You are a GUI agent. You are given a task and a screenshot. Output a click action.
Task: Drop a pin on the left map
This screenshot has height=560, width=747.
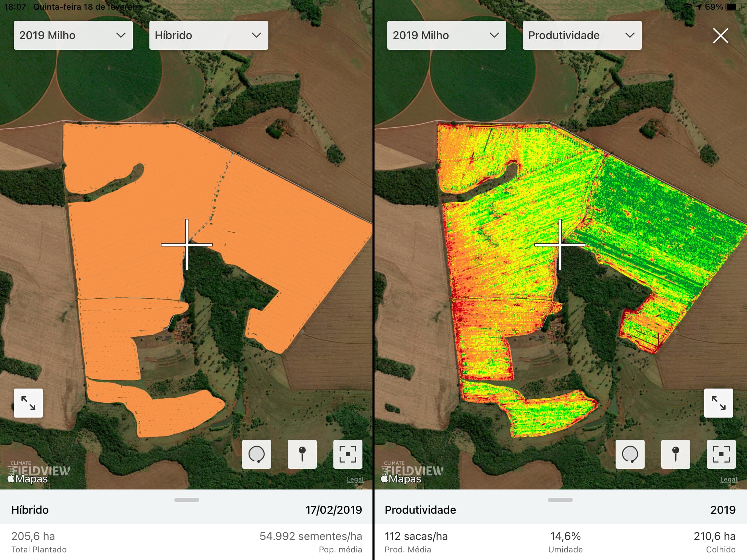coord(302,454)
